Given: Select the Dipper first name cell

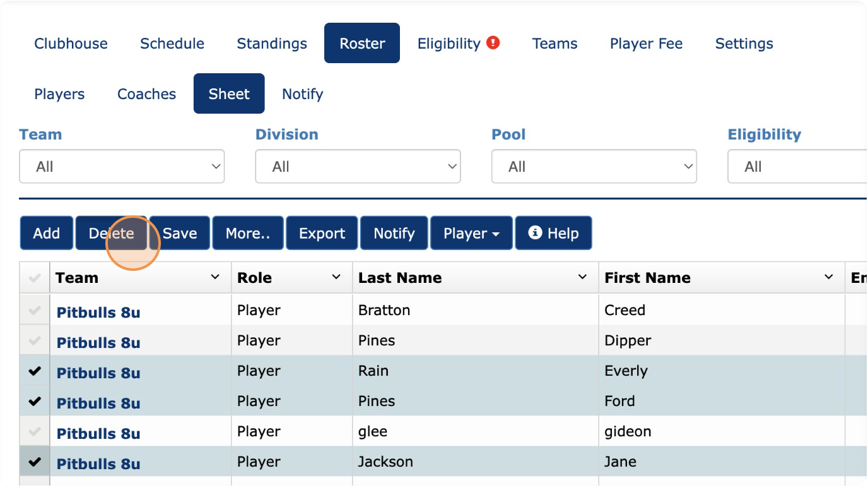Looking at the screenshot, I should [628, 340].
